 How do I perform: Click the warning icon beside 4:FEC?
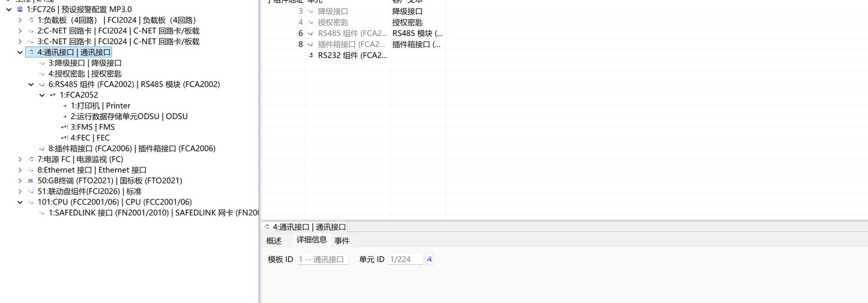click(x=65, y=138)
